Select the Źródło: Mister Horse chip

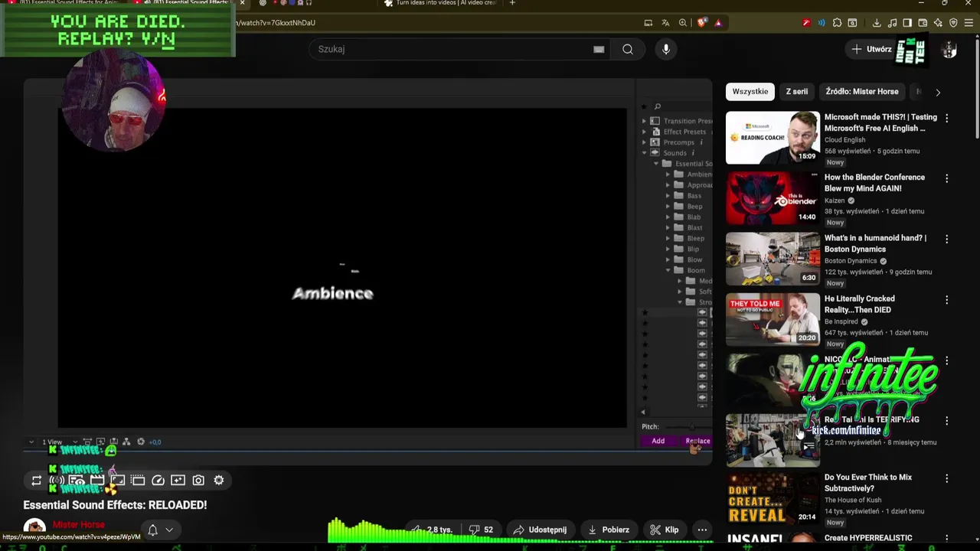(862, 91)
